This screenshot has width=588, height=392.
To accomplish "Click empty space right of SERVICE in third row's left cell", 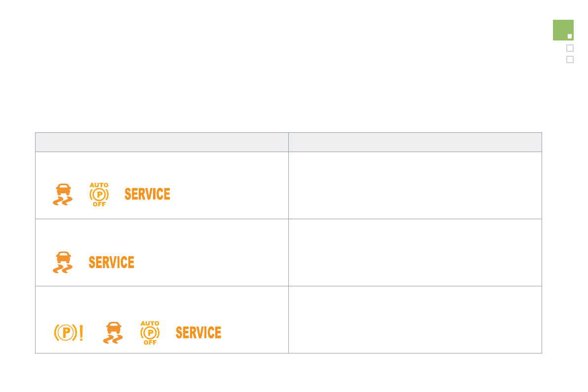I will coord(254,333).
